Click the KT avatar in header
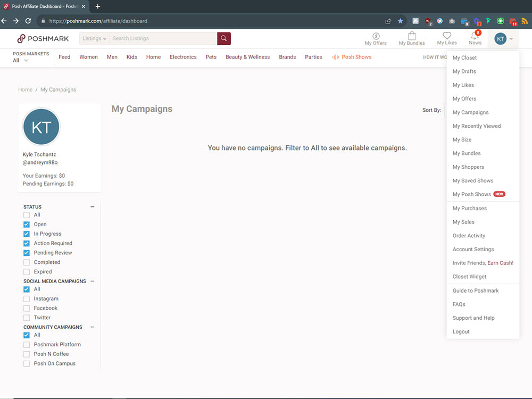532x399 pixels. click(500, 39)
